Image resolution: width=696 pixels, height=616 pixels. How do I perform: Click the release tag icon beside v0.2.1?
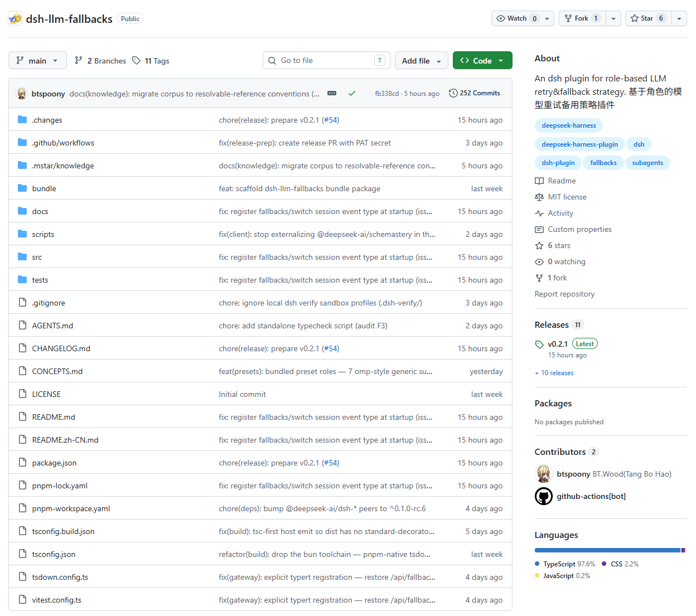[x=539, y=344]
